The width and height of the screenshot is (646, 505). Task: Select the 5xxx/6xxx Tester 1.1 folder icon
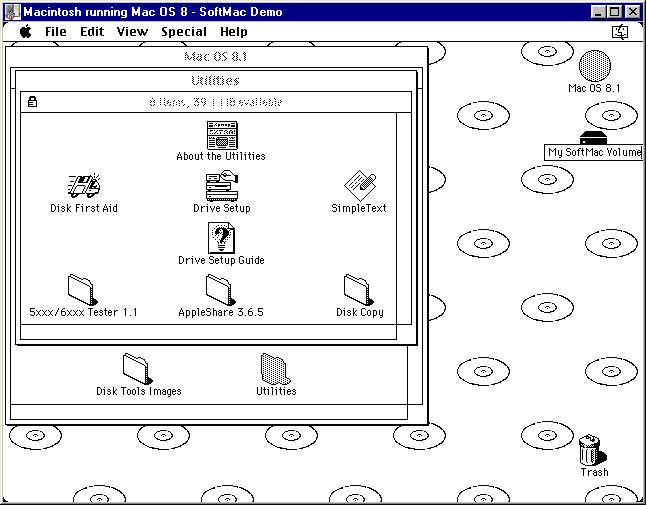[x=83, y=290]
